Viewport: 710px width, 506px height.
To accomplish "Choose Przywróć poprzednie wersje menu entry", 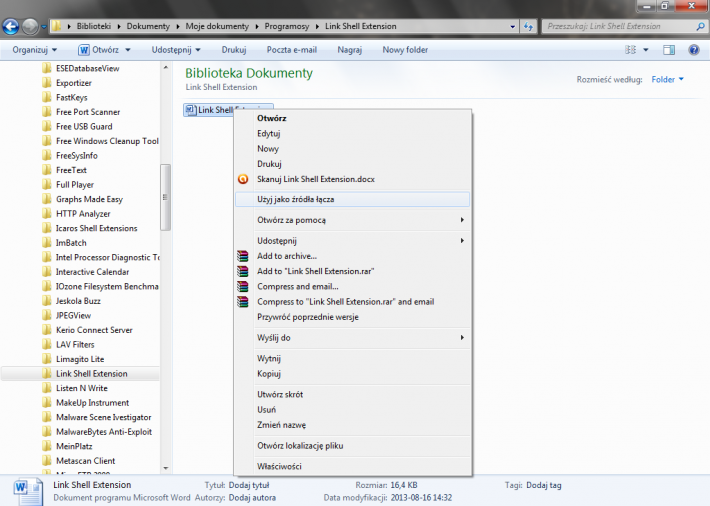I will click(x=352, y=317).
